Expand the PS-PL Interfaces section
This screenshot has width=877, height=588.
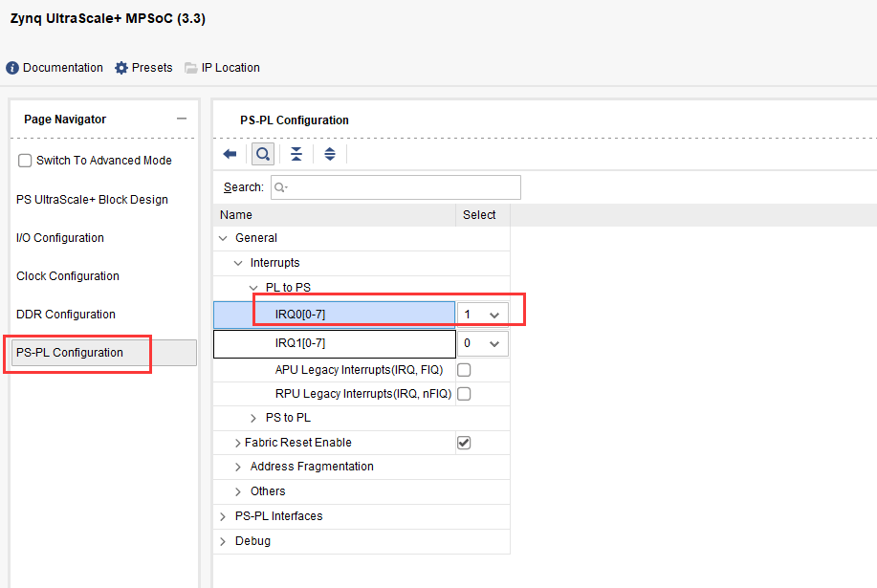click(x=223, y=516)
